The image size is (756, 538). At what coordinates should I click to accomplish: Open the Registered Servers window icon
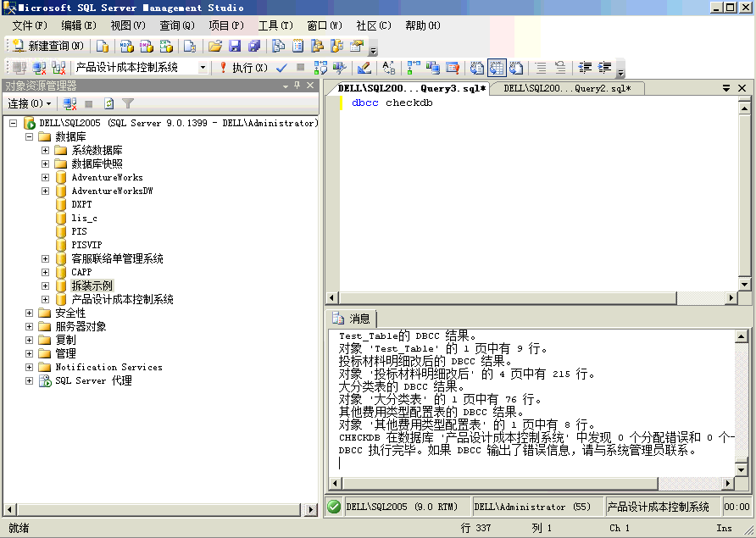click(279, 46)
